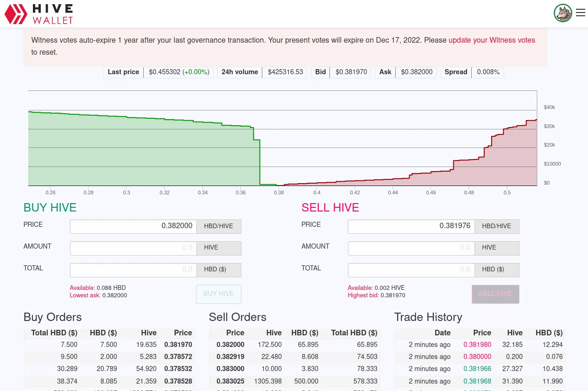Click the Ask value $0.382000
Screen dimensions: 588x391
[417, 72]
